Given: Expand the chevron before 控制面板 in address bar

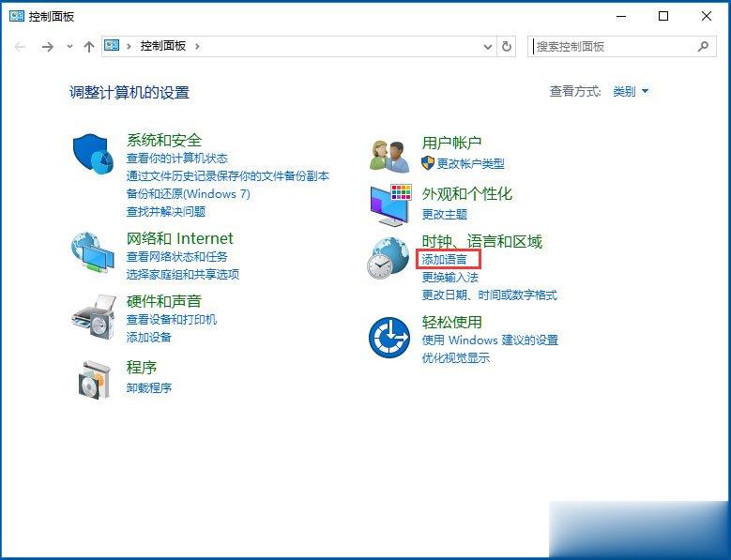Looking at the screenshot, I should 129,46.
